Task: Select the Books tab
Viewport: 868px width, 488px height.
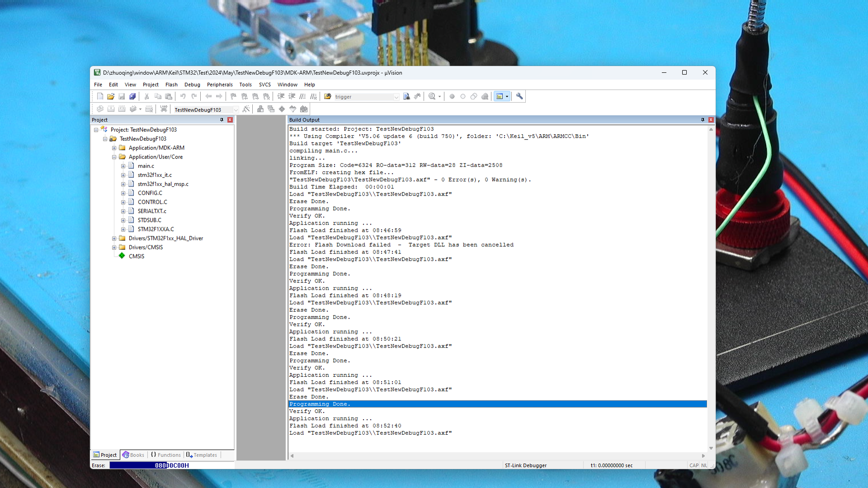Action: (133, 455)
